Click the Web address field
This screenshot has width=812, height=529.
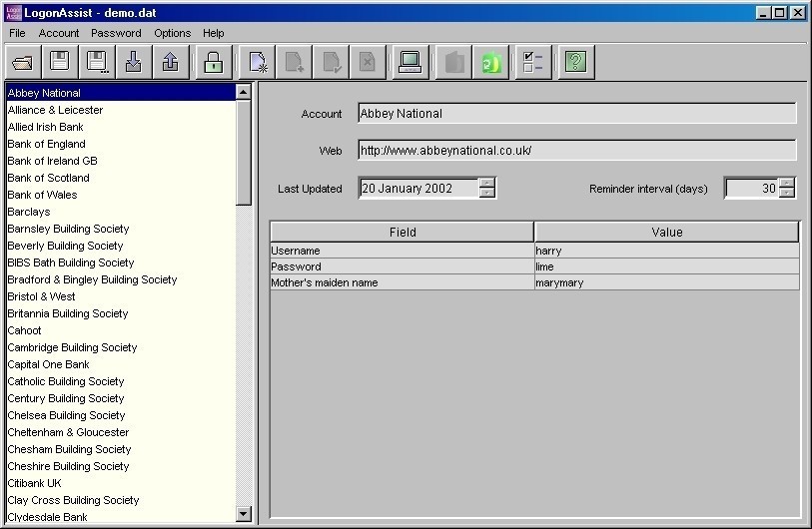tap(577, 151)
